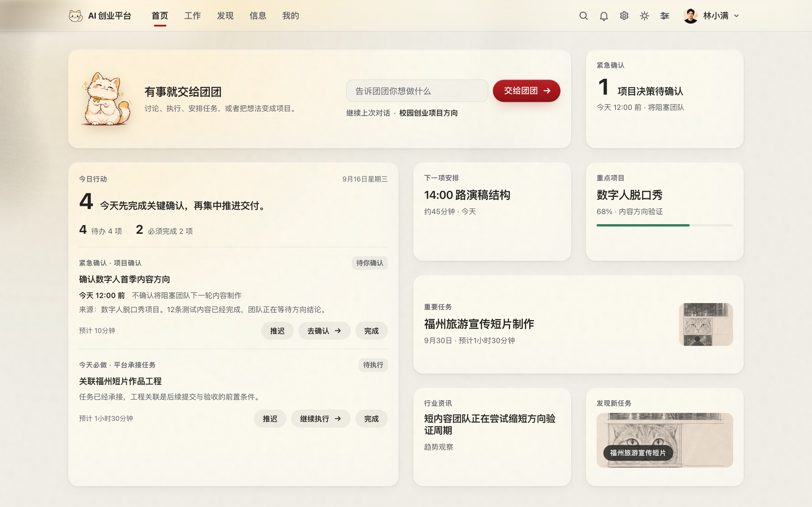The height and width of the screenshot is (507, 812).
Task: Click 去确认 button with arrow
Action: coord(324,331)
